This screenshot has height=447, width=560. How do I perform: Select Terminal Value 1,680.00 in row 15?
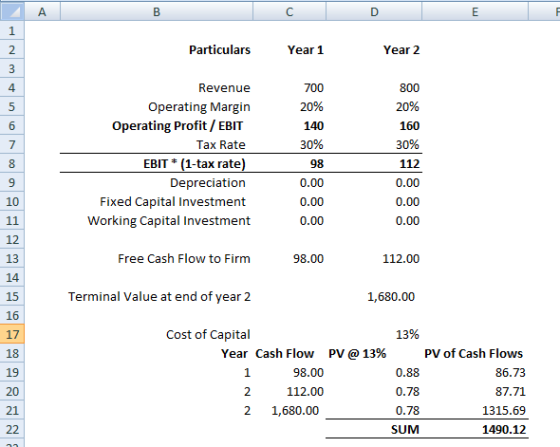point(391,297)
